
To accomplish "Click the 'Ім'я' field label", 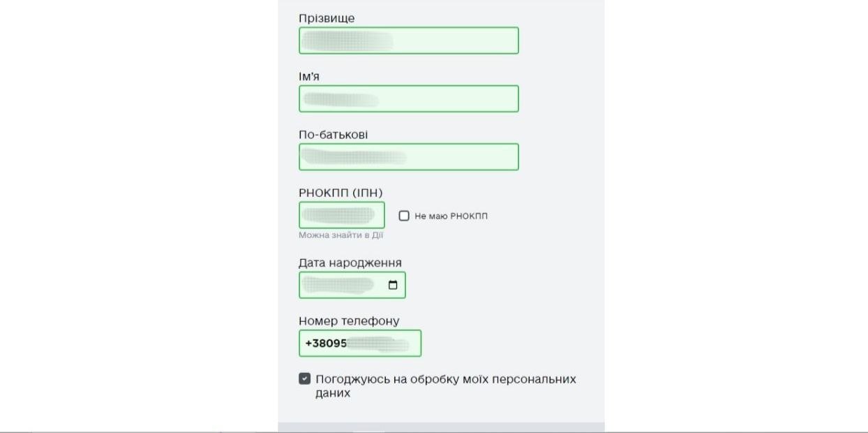I will point(309,76).
